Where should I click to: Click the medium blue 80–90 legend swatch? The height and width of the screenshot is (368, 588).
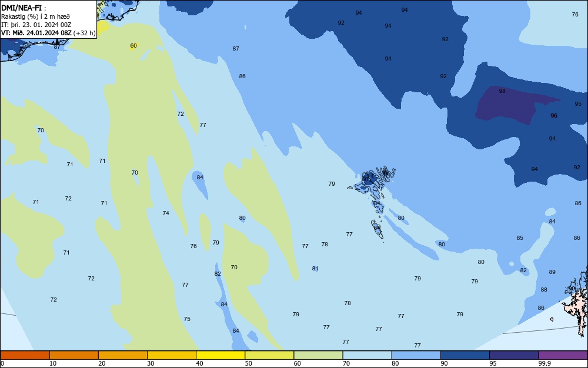[x=416, y=355]
